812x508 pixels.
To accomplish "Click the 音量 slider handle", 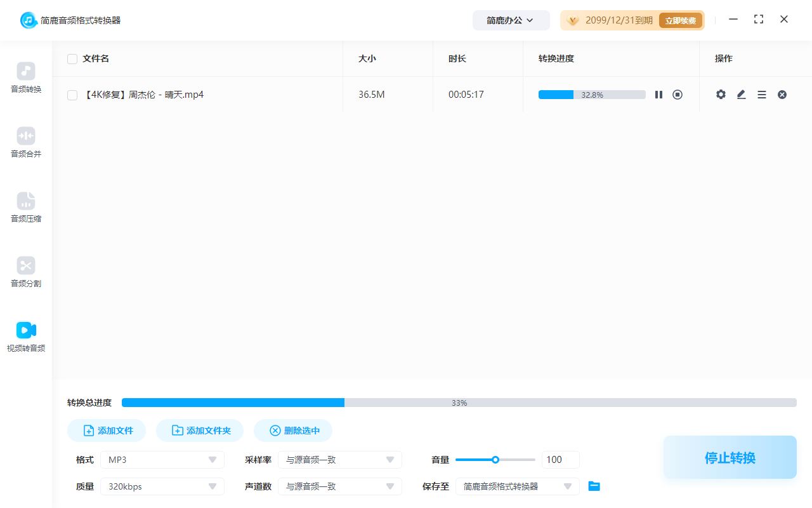I will click(495, 459).
